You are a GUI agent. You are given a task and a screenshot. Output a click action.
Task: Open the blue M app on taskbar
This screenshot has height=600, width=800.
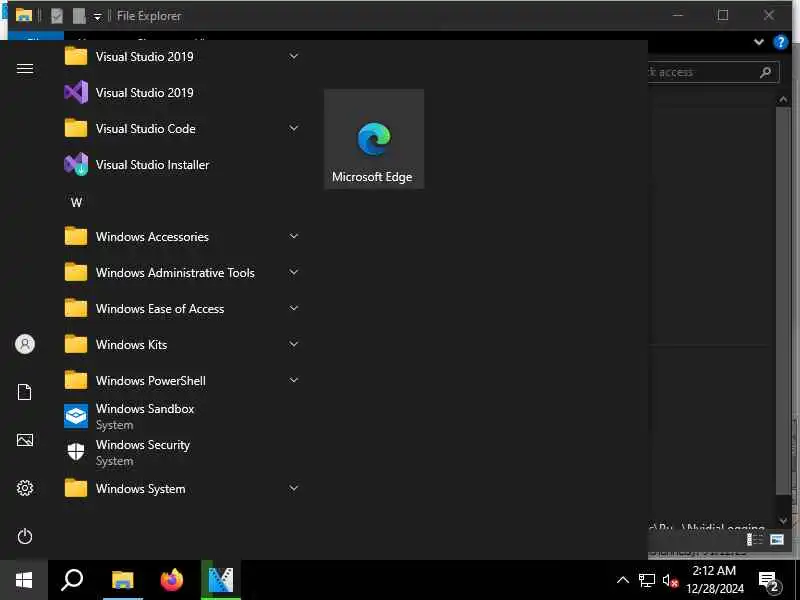221,580
